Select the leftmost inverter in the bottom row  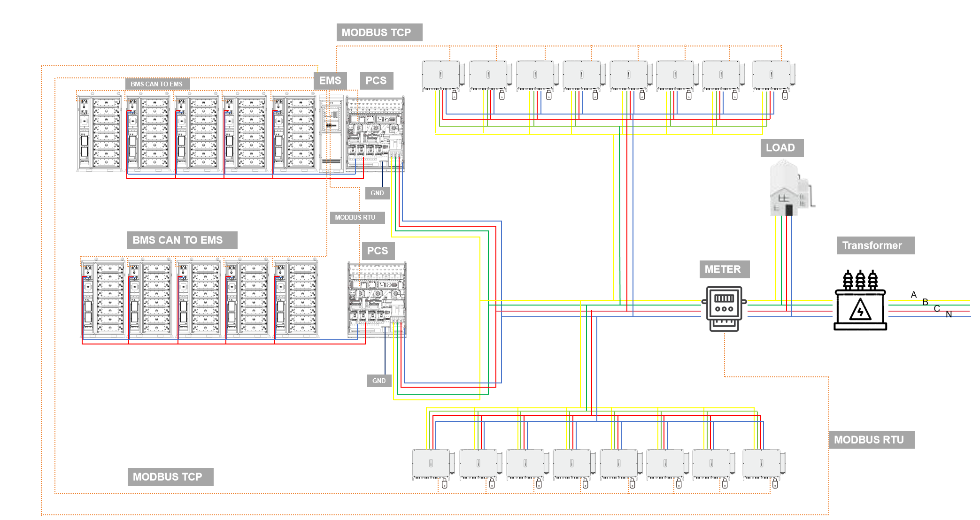(433, 464)
